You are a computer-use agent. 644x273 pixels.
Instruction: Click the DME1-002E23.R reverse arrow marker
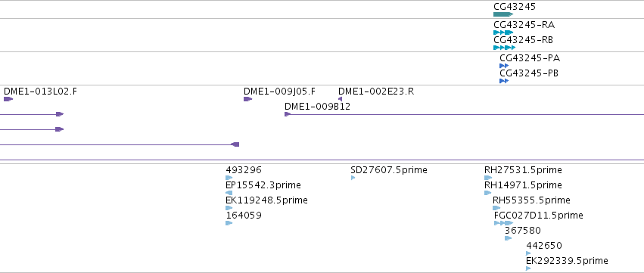[340, 99]
